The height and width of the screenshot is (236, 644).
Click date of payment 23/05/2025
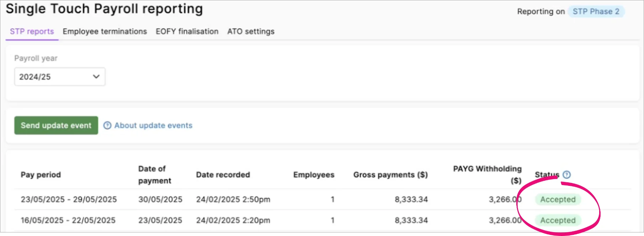(160, 220)
